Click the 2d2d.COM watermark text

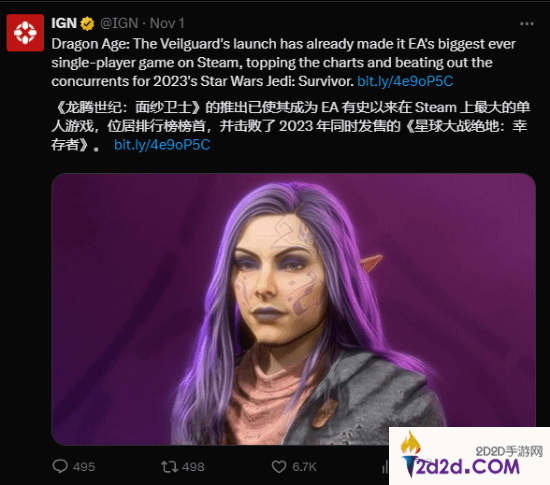coord(468,467)
